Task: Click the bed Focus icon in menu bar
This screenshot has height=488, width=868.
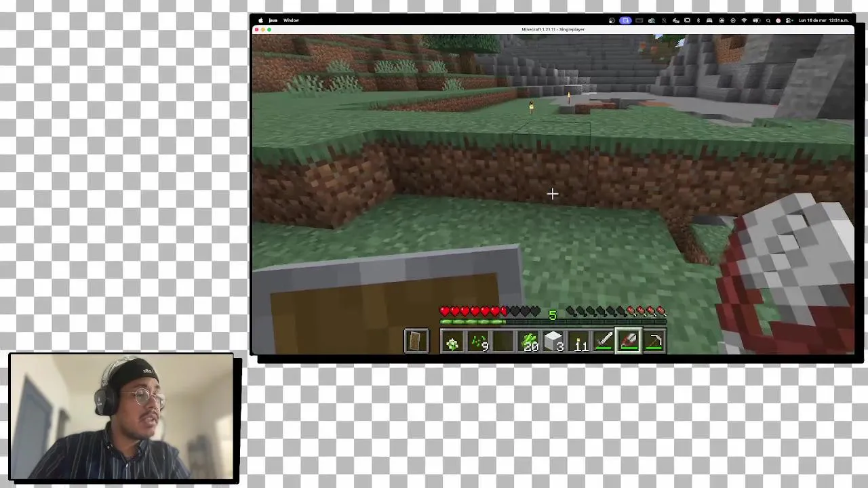Action: click(709, 20)
